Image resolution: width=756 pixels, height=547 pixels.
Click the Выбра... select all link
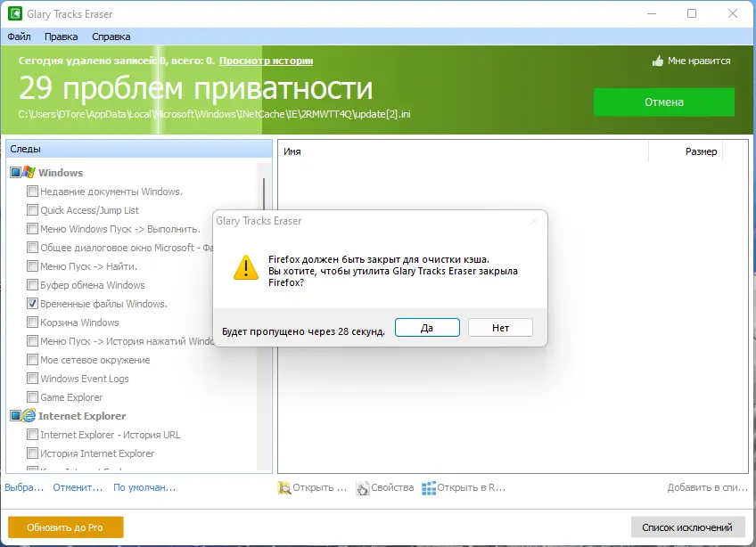(24, 487)
